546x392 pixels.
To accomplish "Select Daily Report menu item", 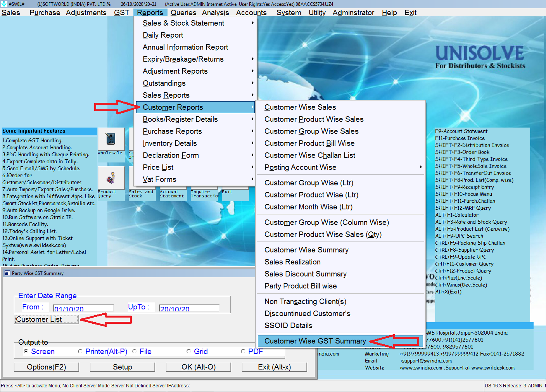I will [195, 35].
